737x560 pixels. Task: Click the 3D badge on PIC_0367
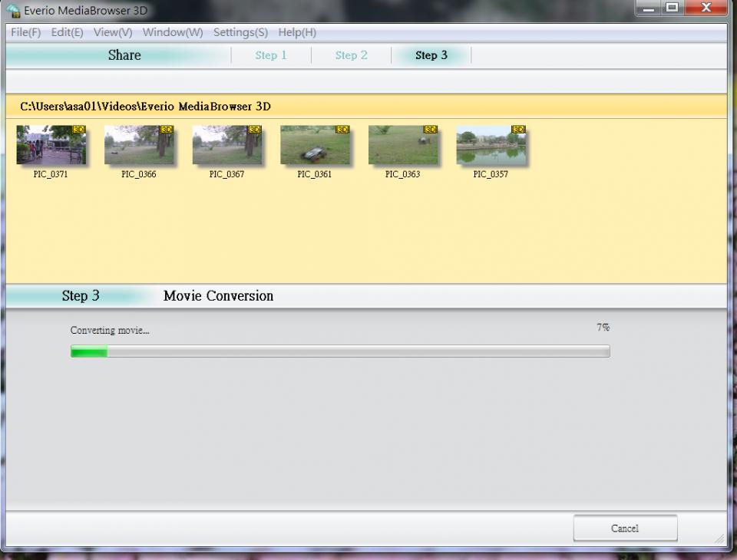coord(255,129)
